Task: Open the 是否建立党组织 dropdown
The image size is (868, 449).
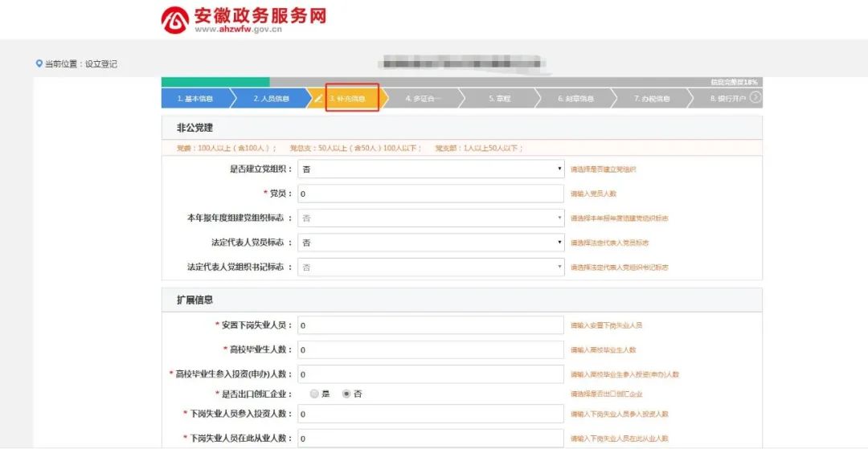Action: pos(431,169)
